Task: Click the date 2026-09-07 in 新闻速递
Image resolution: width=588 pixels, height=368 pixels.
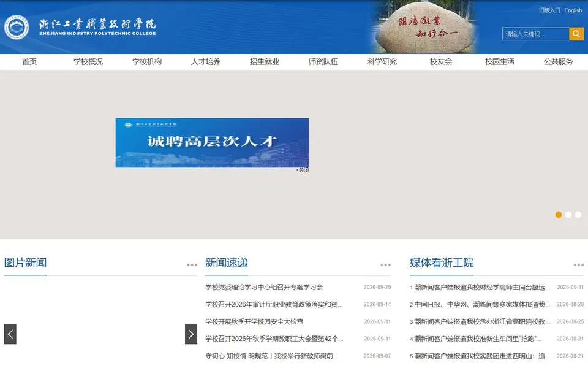Action: [x=377, y=356]
